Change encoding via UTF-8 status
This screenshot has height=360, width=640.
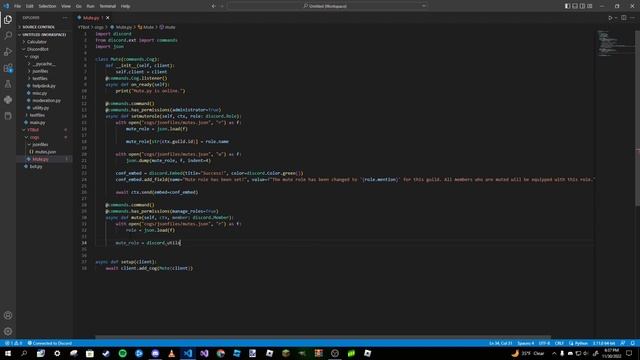pos(544,343)
